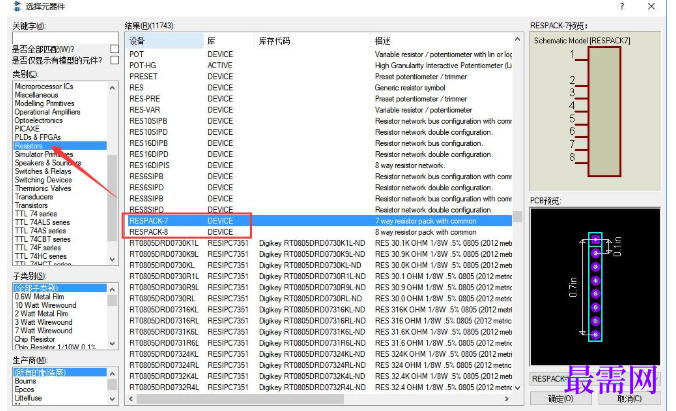Select POT device row

point(319,54)
